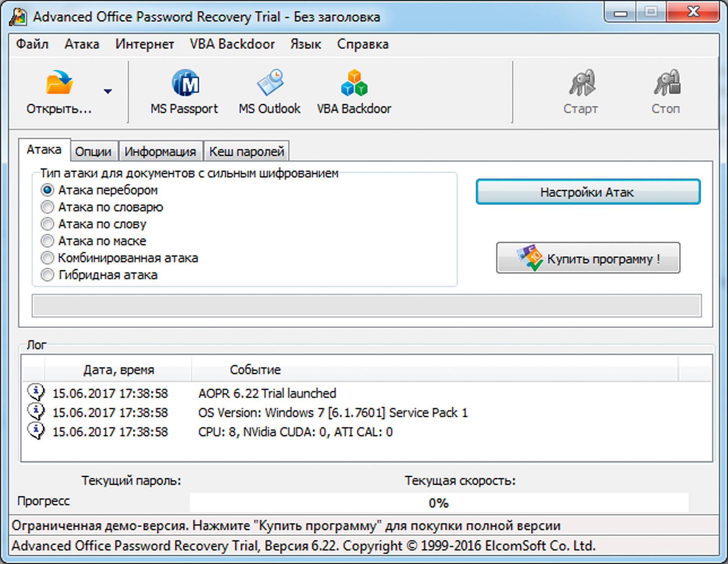Image resolution: width=728 pixels, height=564 pixels.
Task: Click the Open file folder icon
Action: 59,83
